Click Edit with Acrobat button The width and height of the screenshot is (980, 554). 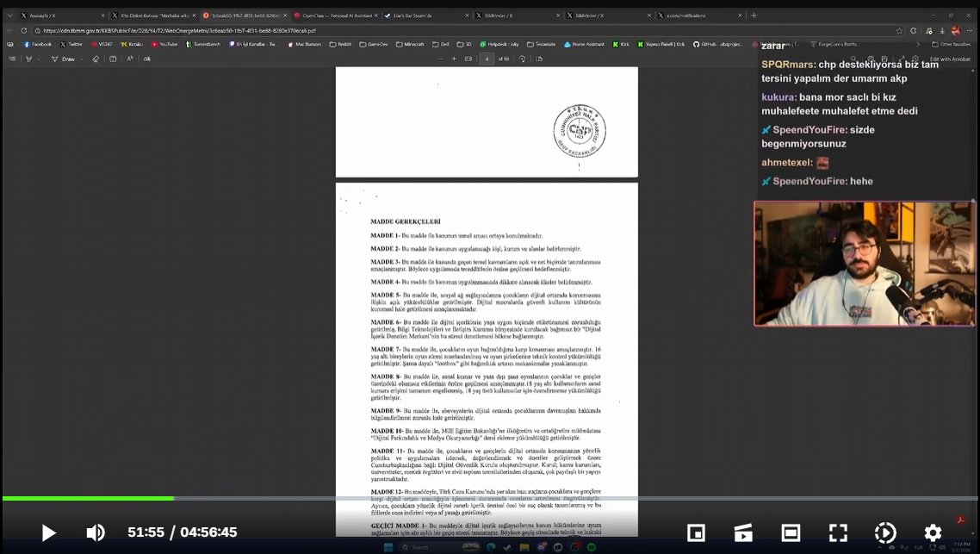pyautogui.click(x=950, y=59)
